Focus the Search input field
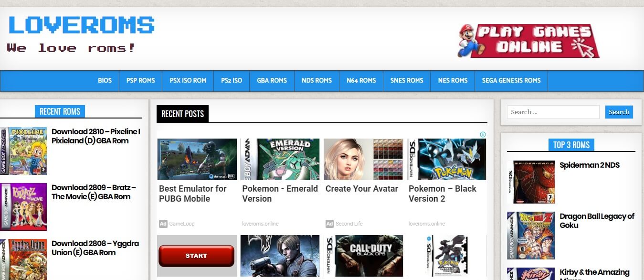This screenshot has height=280, width=644. point(553,112)
